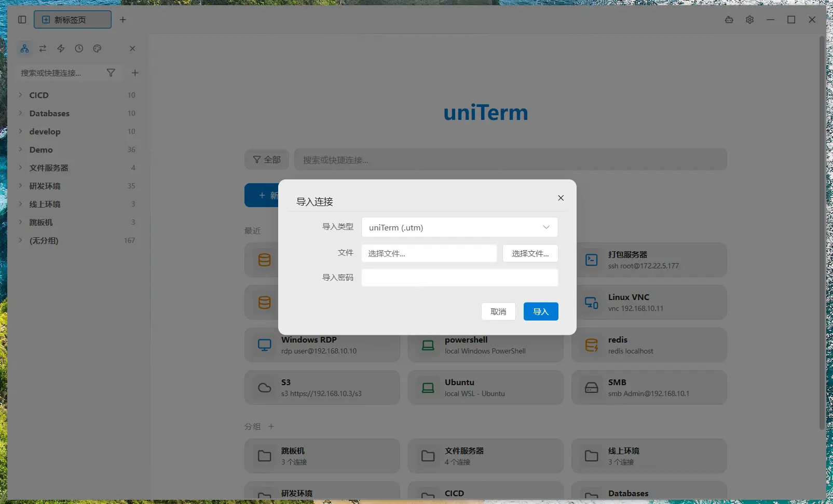Click the sidebar filter funnel icon

[111, 73]
